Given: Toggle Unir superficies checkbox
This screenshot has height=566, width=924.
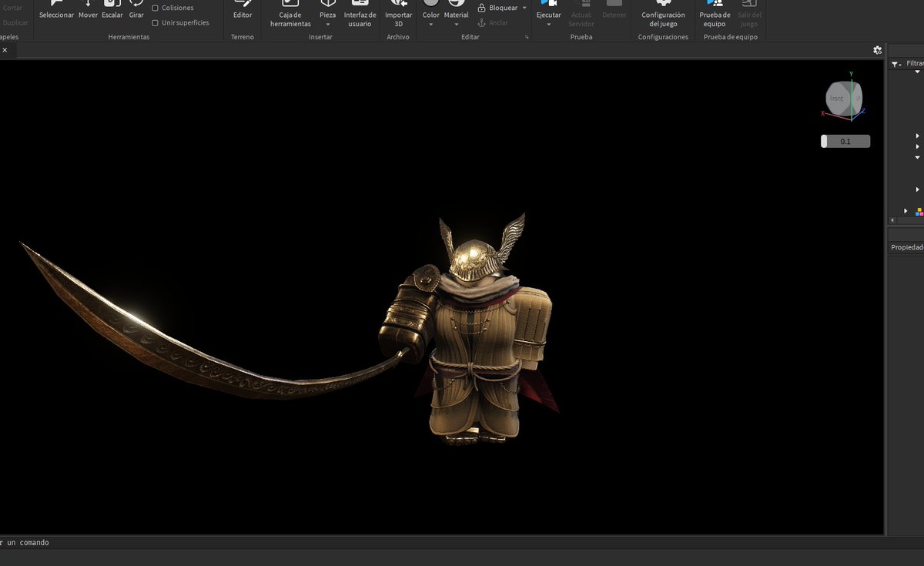Looking at the screenshot, I should click(x=156, y=23).
